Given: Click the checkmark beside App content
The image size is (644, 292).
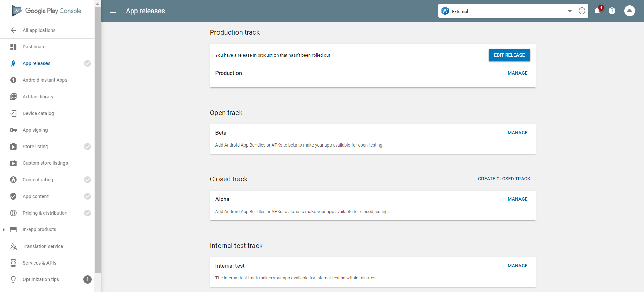Looking at the screenshot, I should tap(88, 196).
